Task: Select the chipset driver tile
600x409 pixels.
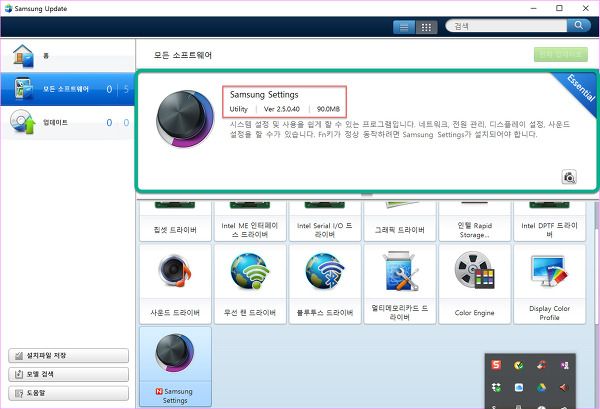Action: [175, 222]
